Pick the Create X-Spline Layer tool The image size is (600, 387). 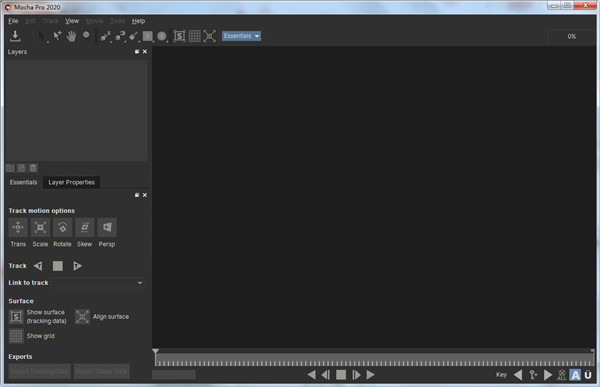pyautogui.click(x=105, y=36)
